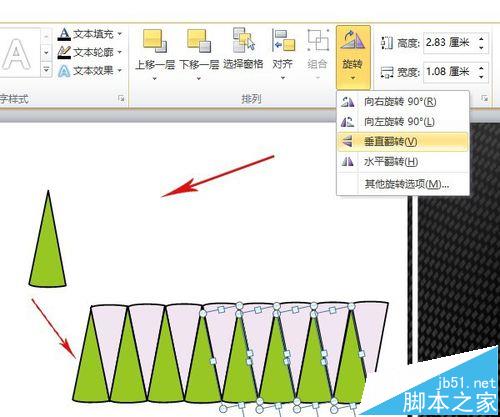This screenshot has height=417, width=500.
Task: Decrease height with the stepper down arrow
Action: click(x=482, y=48)
